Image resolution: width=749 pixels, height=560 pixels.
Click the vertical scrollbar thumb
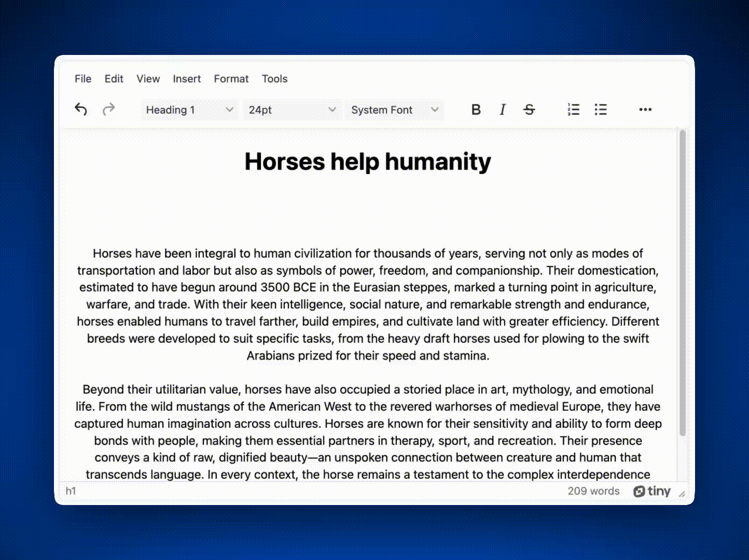[683, 283]
